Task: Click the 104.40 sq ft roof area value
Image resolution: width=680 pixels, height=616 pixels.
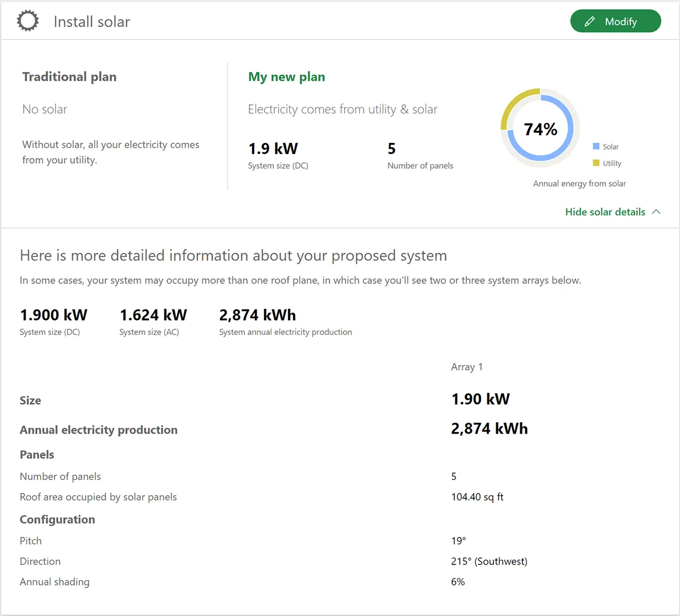Action: (x=477, y=497)
